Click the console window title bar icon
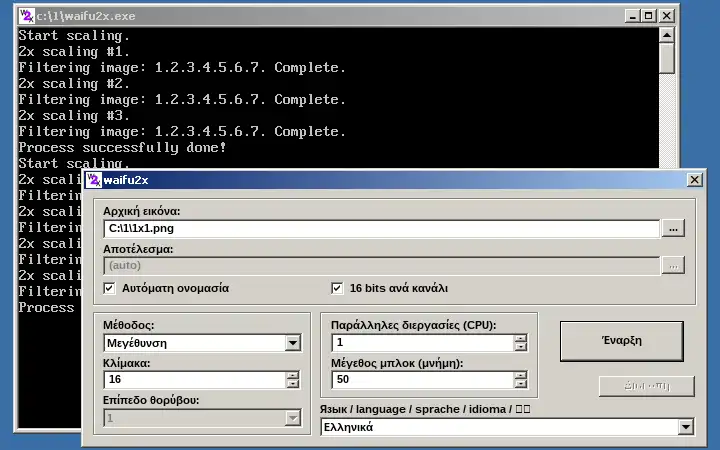 [x=26, y=16]
